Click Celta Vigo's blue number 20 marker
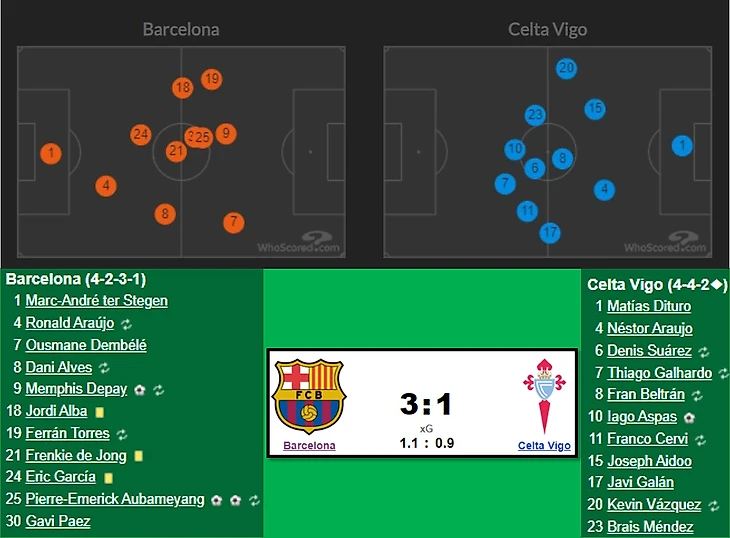 coord(567,68)
